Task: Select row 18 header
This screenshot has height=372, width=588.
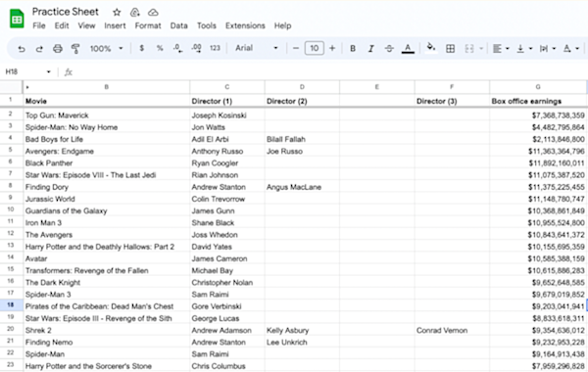Action: click(x=11, y=305)
